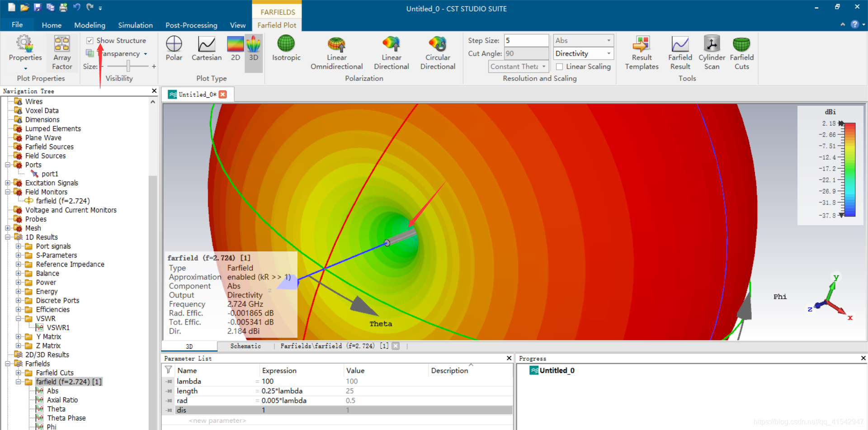868x430 pixels.
Task: Select port1 in navigation tree
Action: (50, 174)
